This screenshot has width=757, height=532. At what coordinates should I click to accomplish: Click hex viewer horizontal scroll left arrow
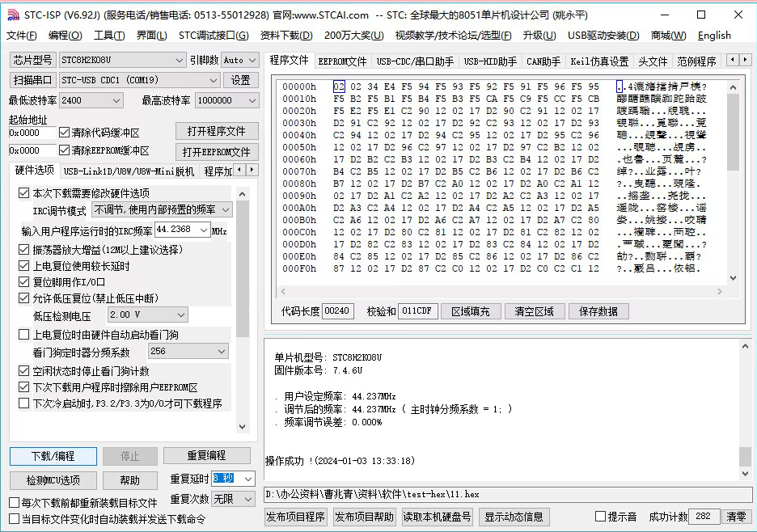[x=283, y=291]
